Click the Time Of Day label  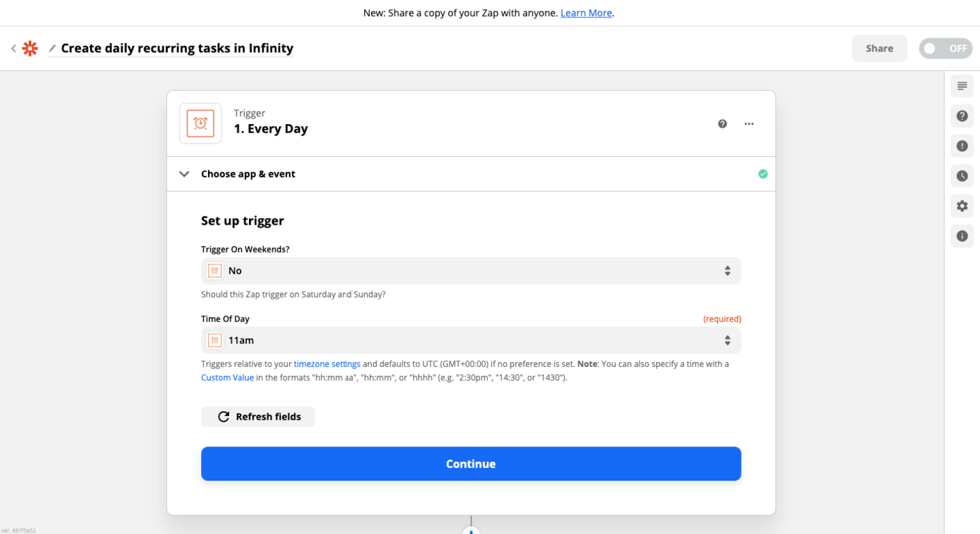pos(225,319)
